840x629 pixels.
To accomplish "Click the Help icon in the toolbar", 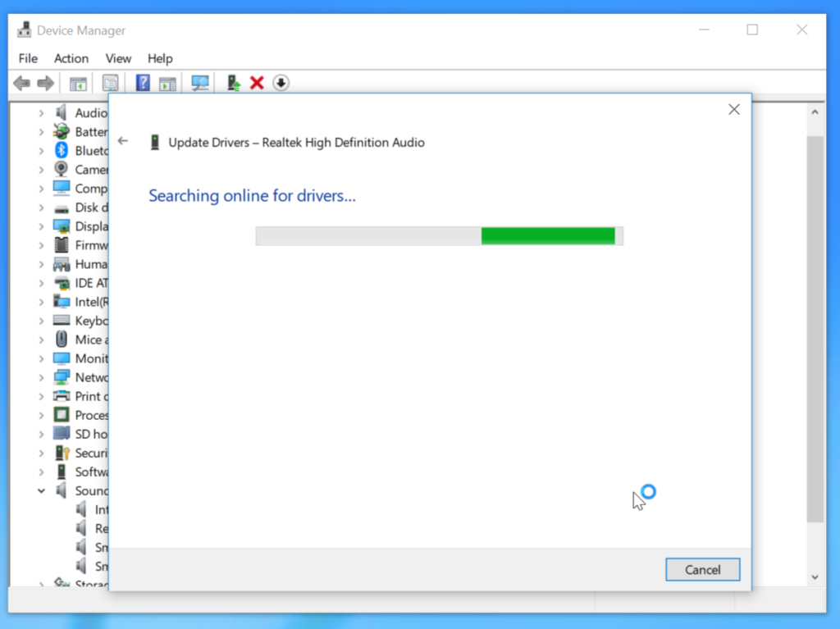I will pos(141,82).
